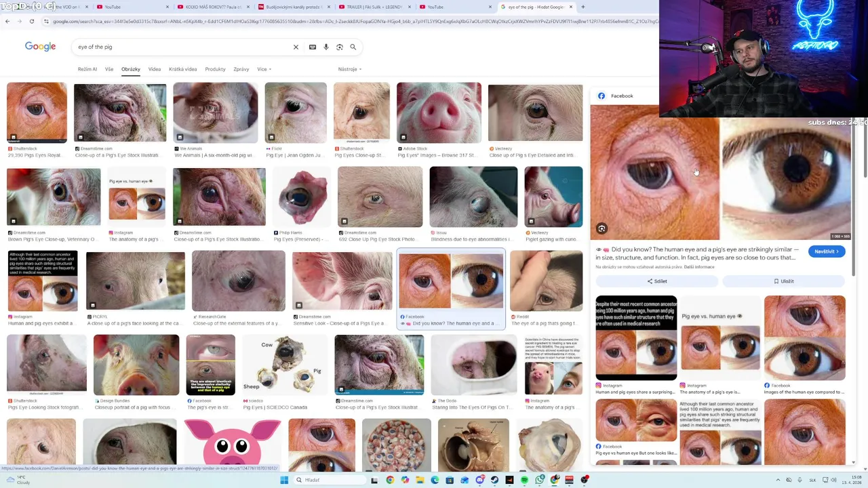Open the weather widget on taskbar

18,480
